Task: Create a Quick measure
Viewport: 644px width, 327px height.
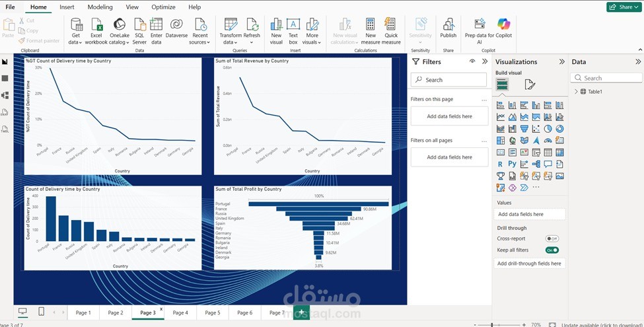Action: [391, 31]
